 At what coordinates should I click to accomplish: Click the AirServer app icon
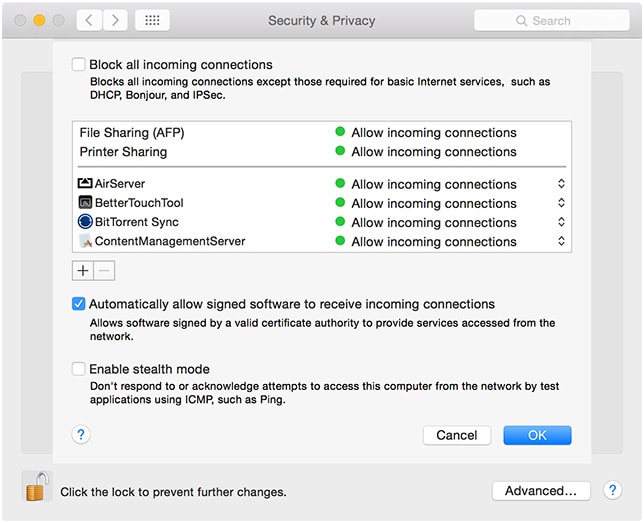click(x=85, y=184)
